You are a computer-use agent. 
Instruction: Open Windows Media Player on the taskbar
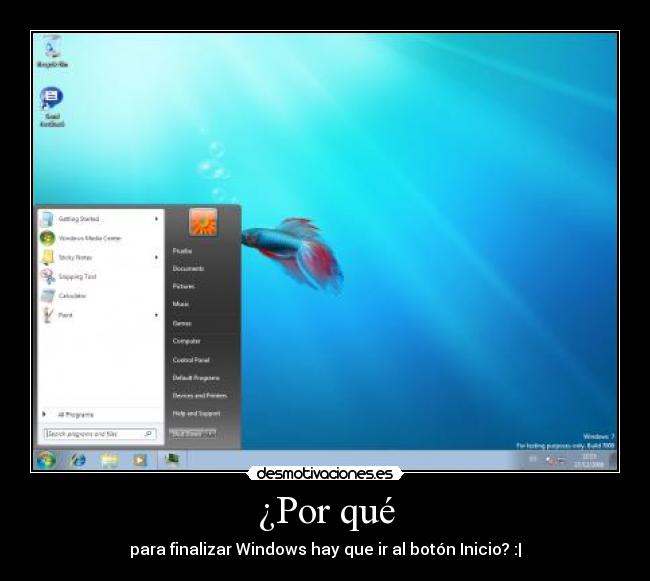140,460
